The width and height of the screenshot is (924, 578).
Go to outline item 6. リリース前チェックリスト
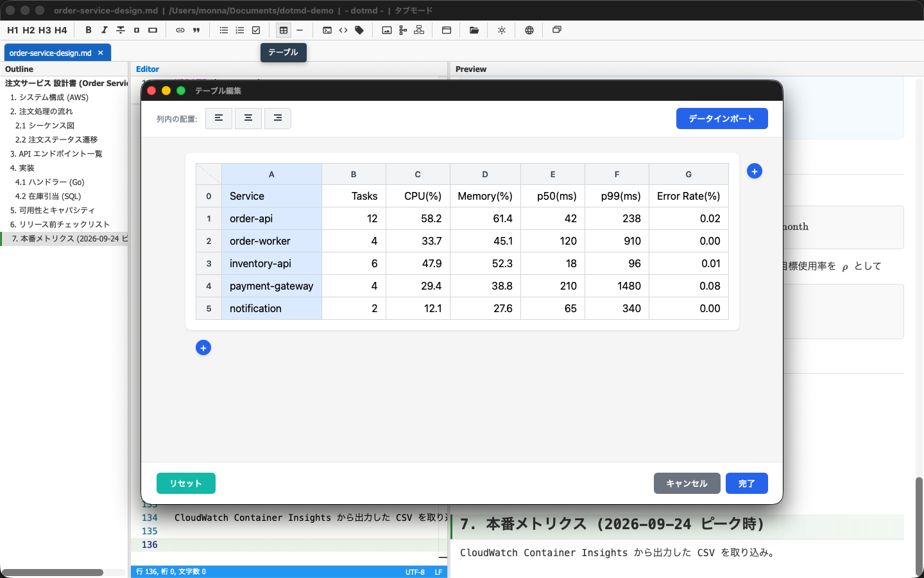(x=60, y=225)
